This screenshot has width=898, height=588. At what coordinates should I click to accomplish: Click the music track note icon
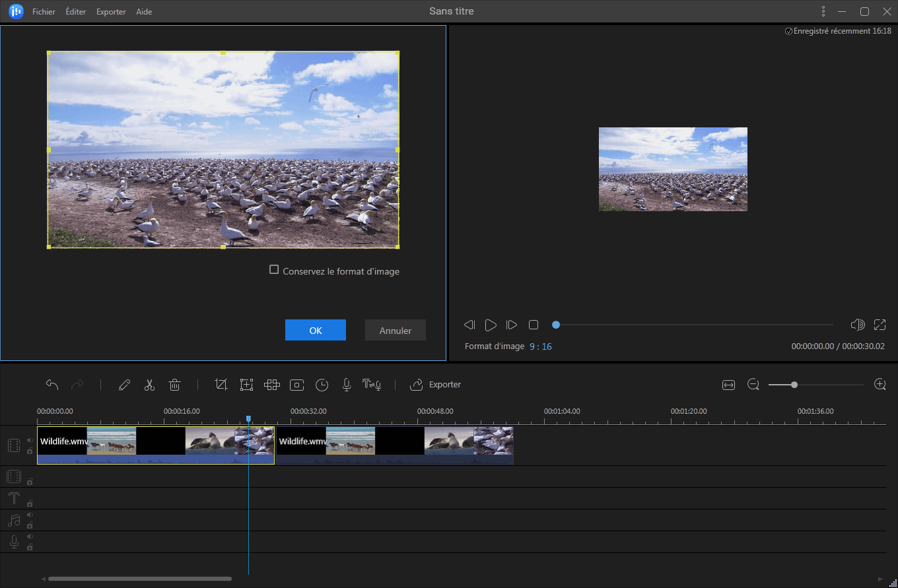(x=14, y=520)
